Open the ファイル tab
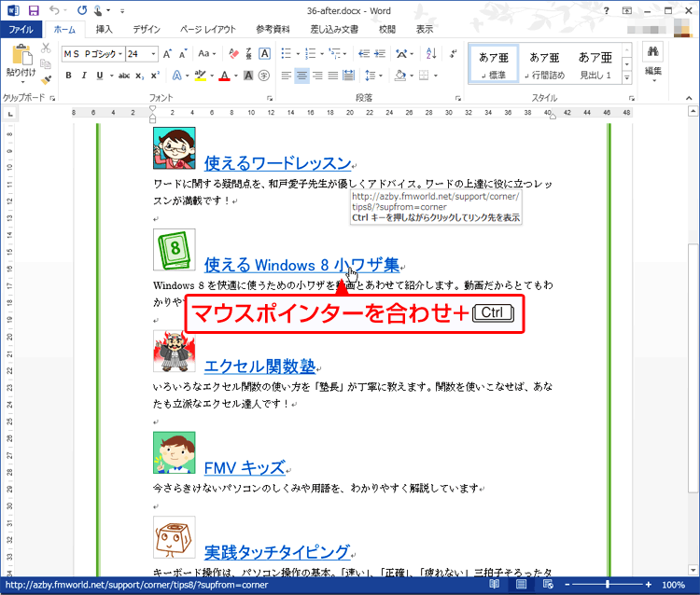Viewport: 700px width, 595px height. pos(21,30)
